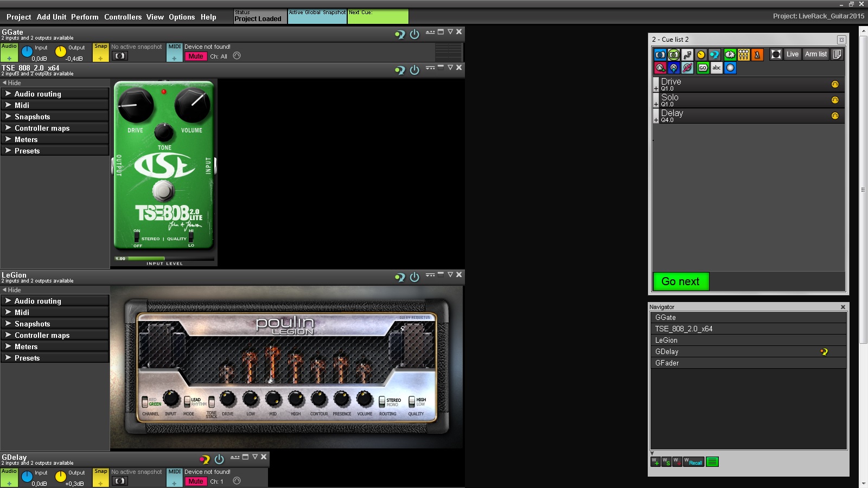This screenshot has width=868, height=488.
Task: Select GDelay in the Navigator list
Action: [x=667, y=351]
